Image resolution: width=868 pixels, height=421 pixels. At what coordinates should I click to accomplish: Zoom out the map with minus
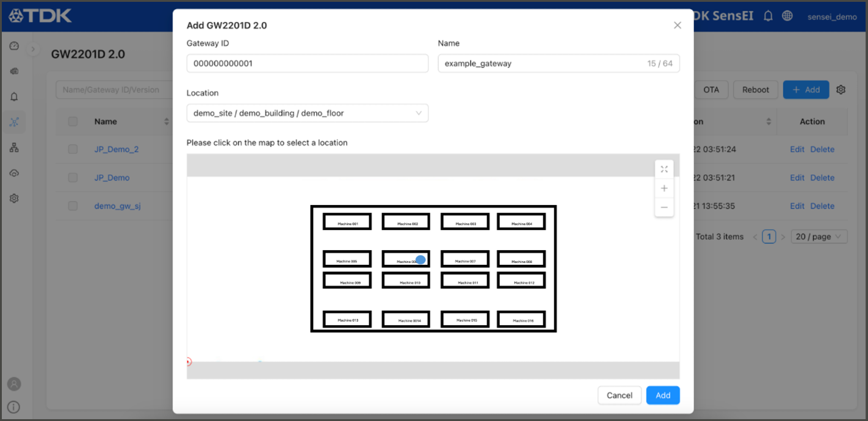click(664, 207)
